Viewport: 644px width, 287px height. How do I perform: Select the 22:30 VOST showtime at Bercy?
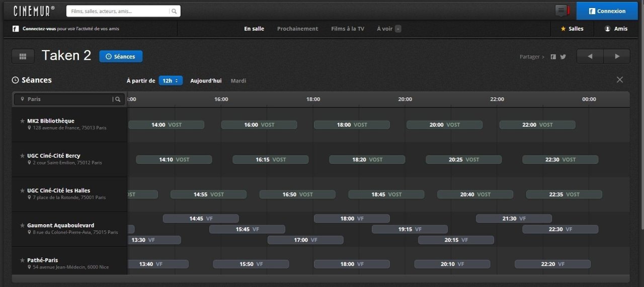pos(560,159)
